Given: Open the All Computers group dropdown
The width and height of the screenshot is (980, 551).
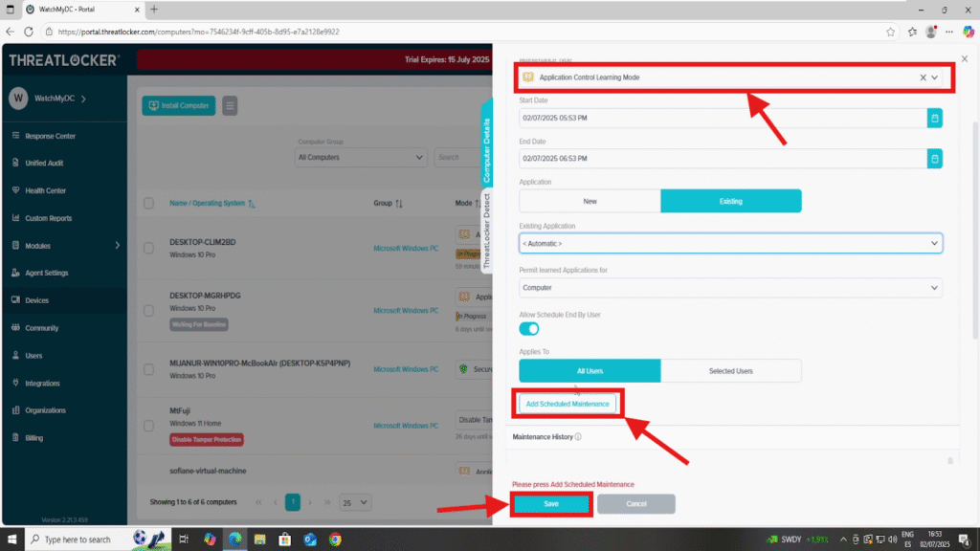Looking at the screenshot, I should [x=361, y=158].
